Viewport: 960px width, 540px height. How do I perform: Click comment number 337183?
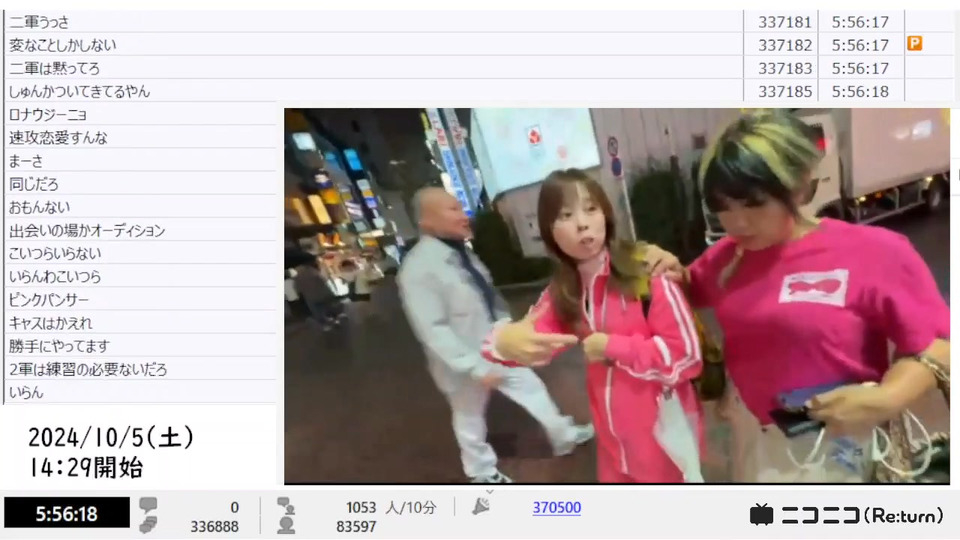pyautogui.click(x=785, y=69)
